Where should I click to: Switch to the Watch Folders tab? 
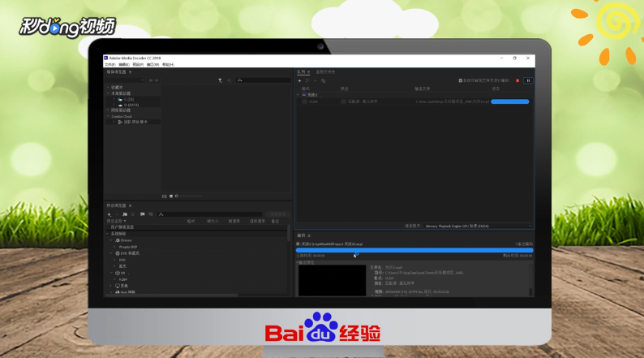click(x=325, y=72)
